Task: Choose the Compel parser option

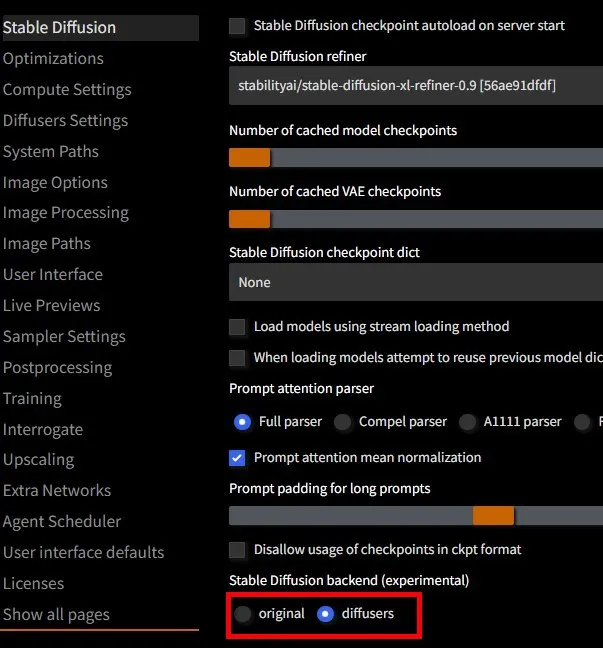Action: click(x=343, y=422)
